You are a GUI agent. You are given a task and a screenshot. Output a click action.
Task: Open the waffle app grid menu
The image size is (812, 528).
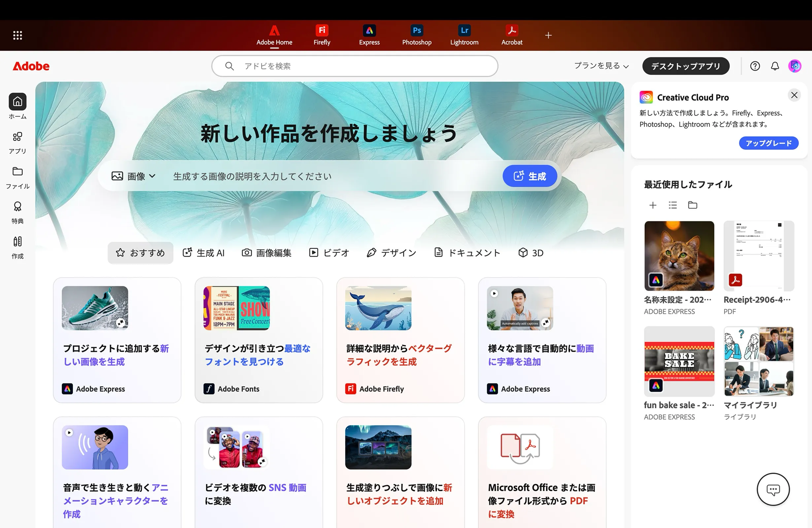[x=17, y=35]
